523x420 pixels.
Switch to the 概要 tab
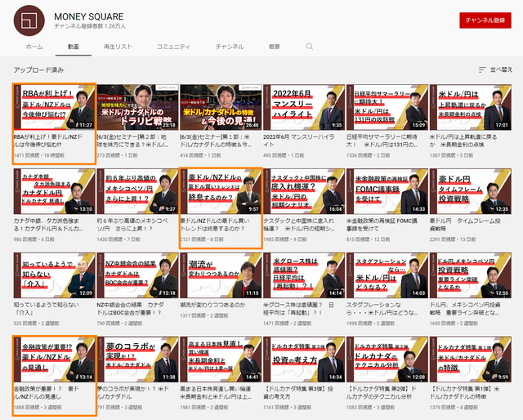click(x=275, y=47)
